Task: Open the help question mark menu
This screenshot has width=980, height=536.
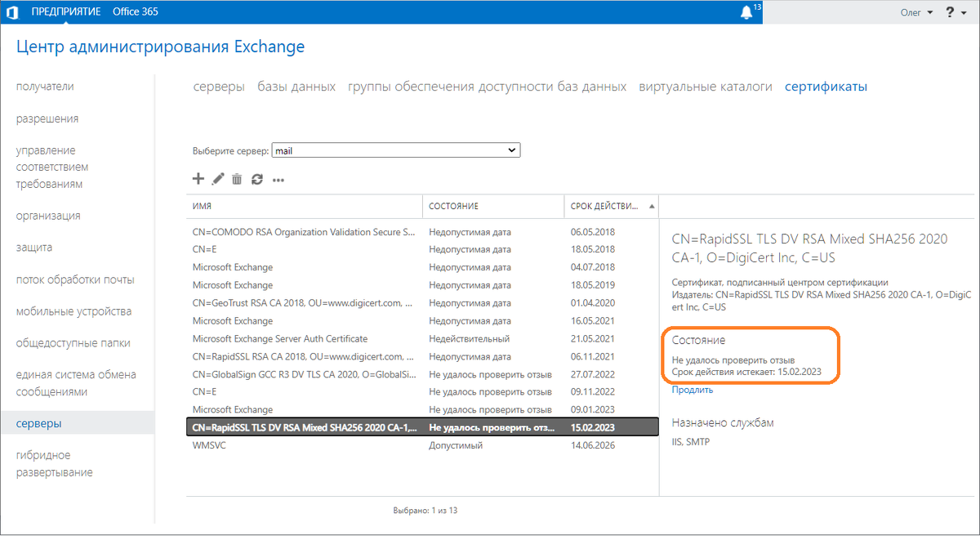Action: [954, 12]
